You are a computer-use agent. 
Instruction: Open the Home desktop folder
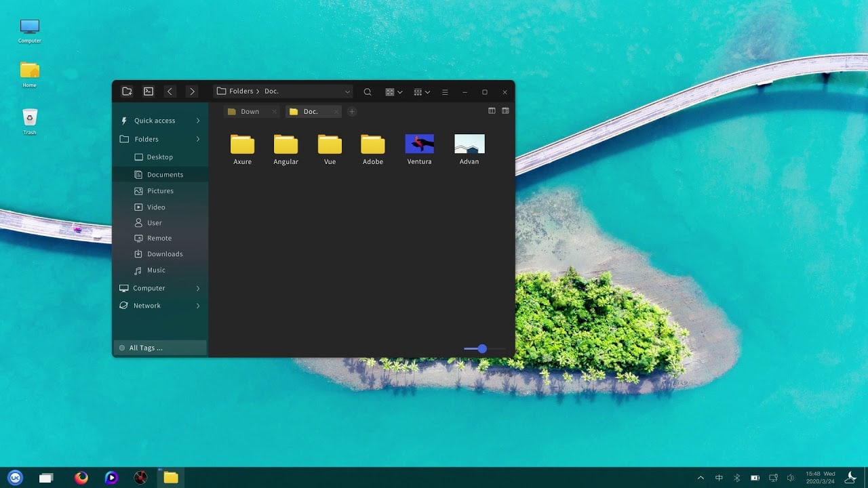pyautogui.click(x=30, y=75)
